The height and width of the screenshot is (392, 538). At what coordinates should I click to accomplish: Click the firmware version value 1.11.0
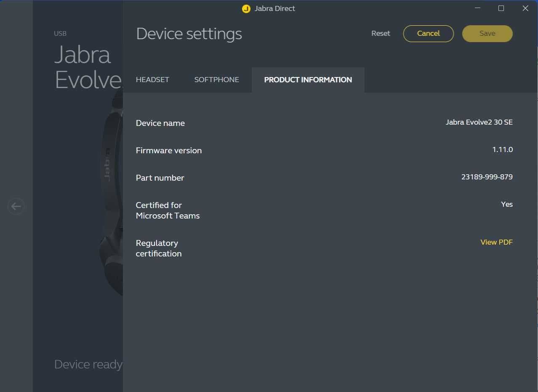tap(502, 149)
